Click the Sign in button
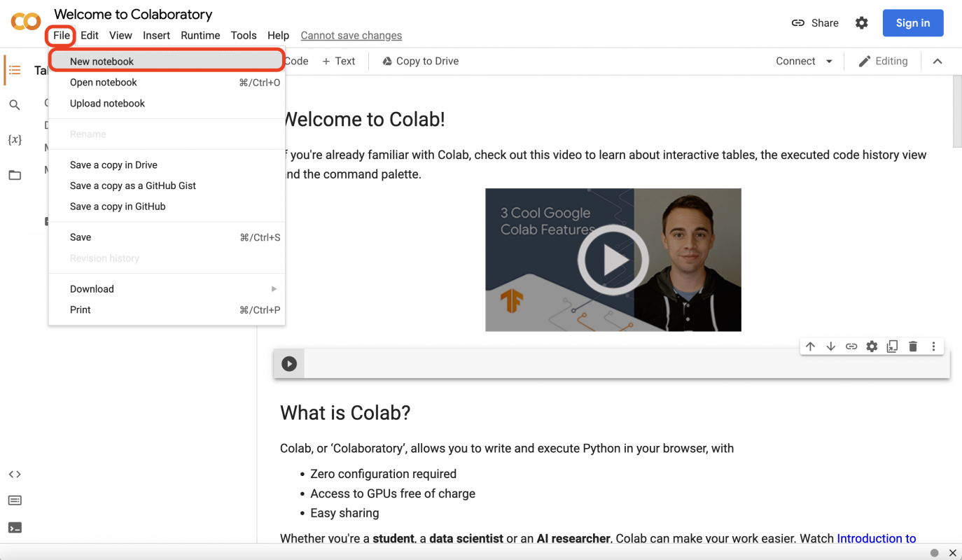The height and width of the screenshot is (560, 962). coord(913,23)
